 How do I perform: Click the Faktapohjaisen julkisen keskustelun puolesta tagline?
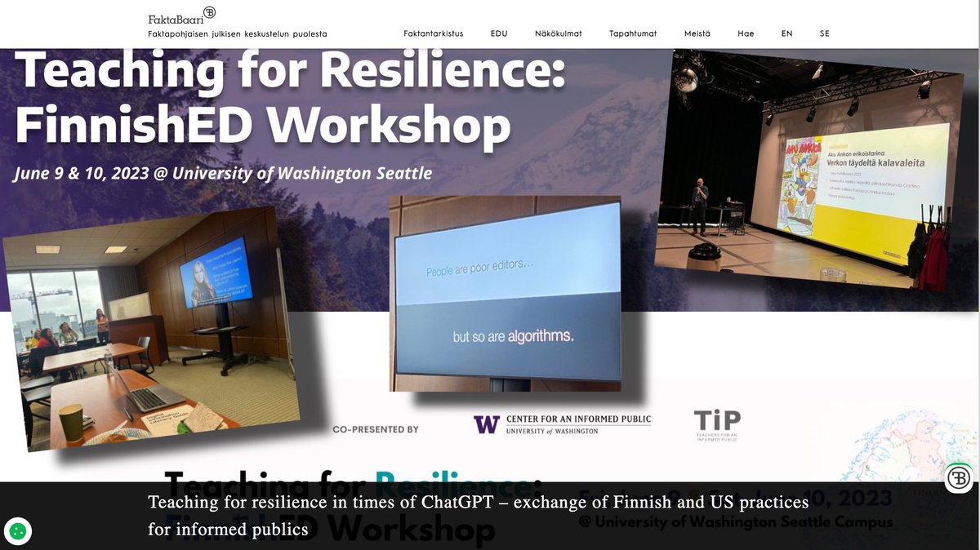pos(238,33)
